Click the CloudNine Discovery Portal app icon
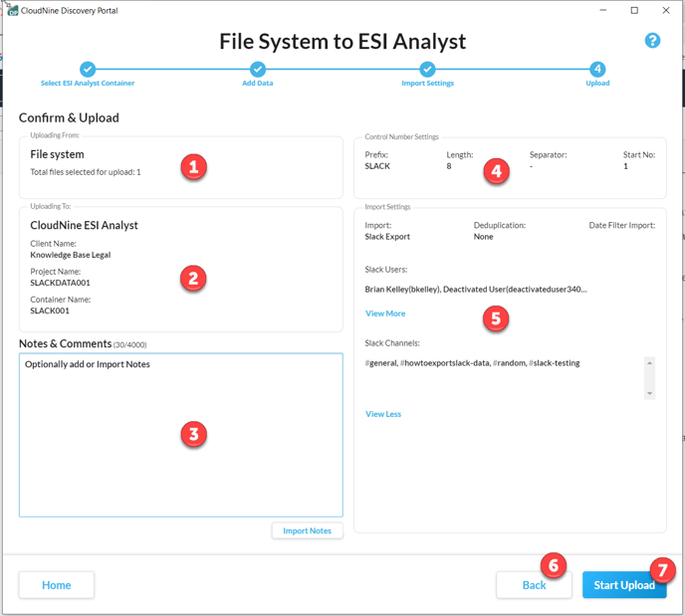This screenshot has width=685, height=616. tap(12, 11)
